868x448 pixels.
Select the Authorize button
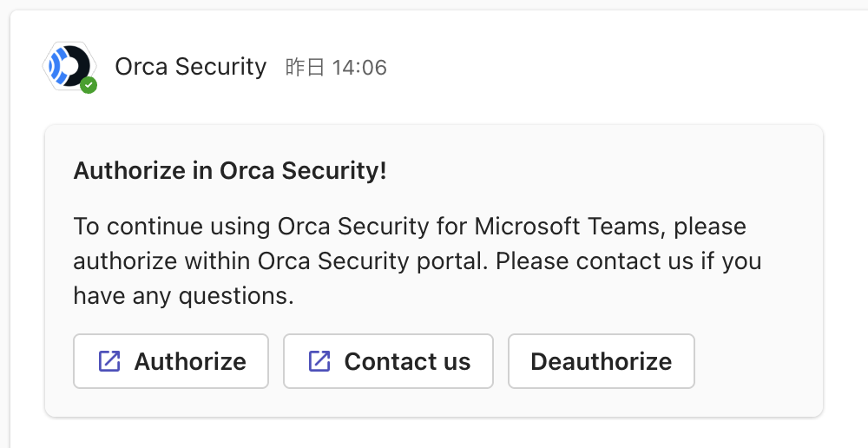(171, 361)
